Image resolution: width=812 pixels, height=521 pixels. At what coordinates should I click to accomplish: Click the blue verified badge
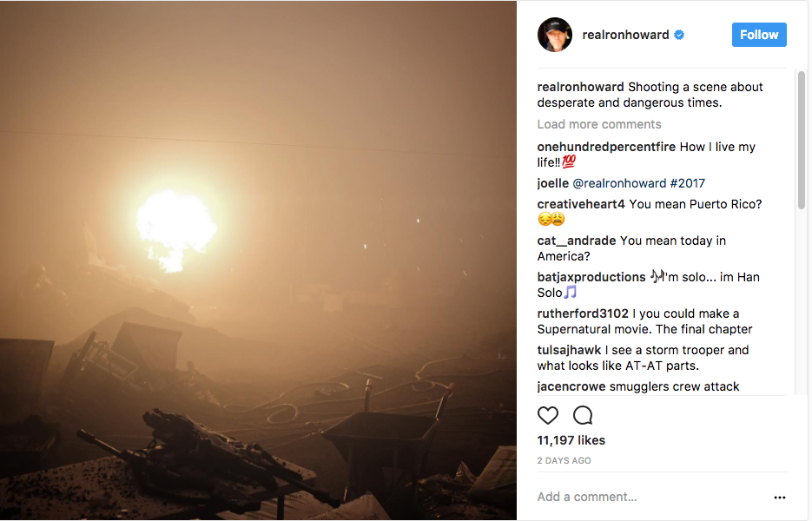679,35
